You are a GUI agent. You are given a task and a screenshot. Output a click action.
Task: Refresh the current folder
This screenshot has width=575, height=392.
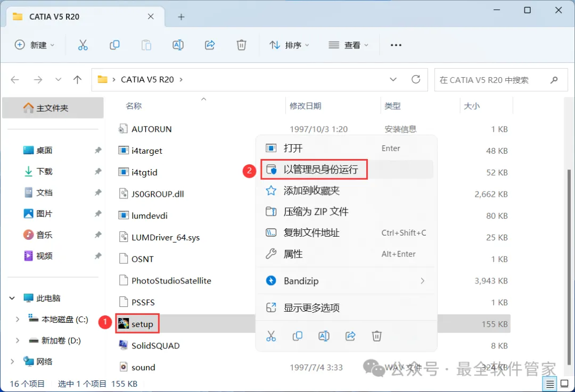(x=415, y=79)
